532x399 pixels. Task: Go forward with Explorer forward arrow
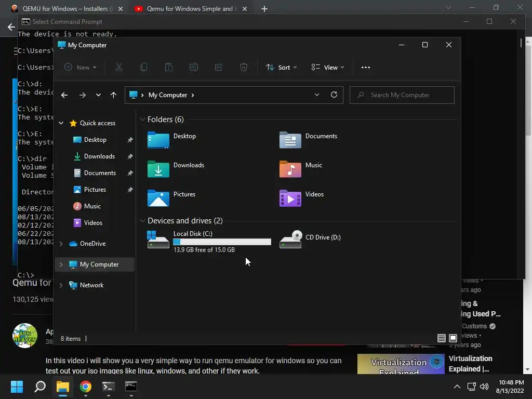click(x=83, y=95)
